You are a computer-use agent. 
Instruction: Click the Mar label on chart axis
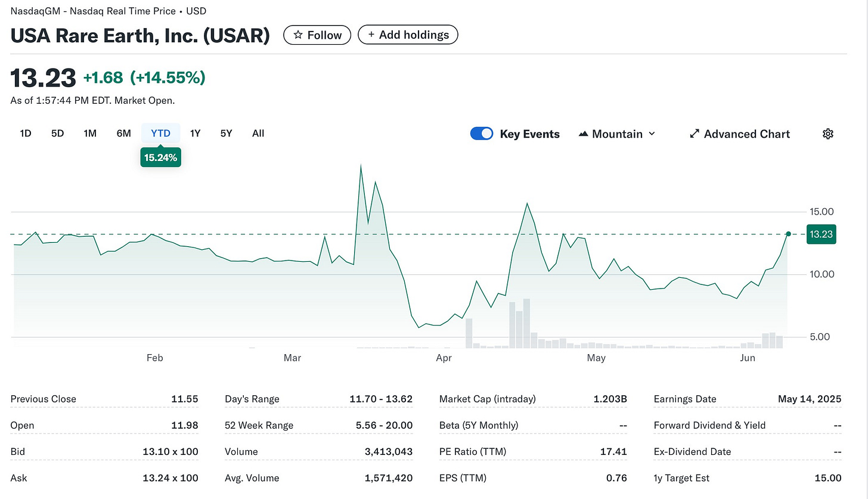(x=292, y=358)
